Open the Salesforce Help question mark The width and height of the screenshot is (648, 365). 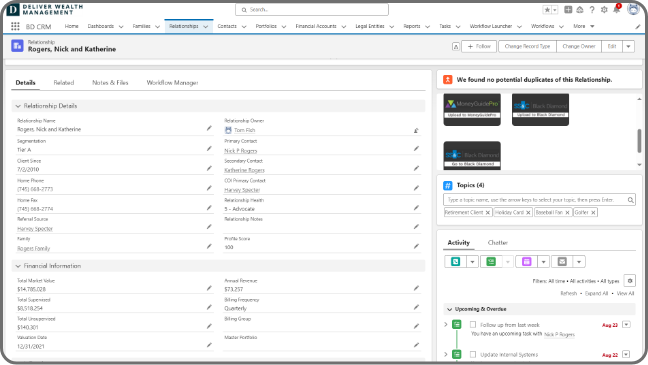point(592,10)
